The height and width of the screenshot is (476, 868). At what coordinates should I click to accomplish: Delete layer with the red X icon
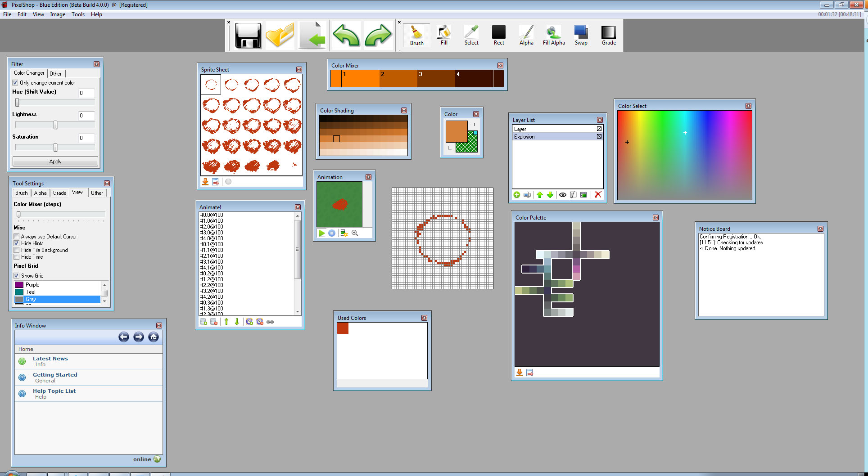point(598,195)
